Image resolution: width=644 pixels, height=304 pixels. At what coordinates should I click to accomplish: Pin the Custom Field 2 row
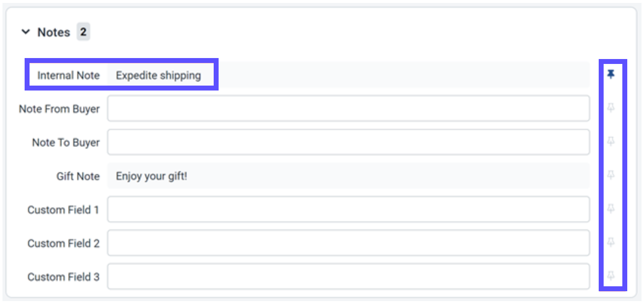tap(611, 242)
